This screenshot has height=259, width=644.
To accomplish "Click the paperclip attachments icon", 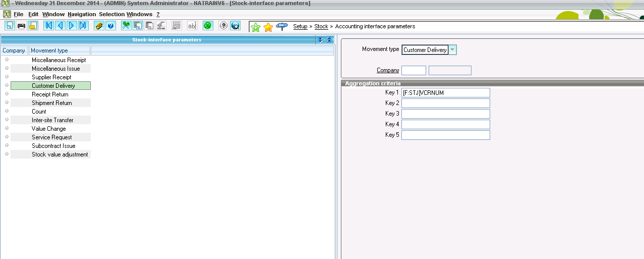I will 99,25.
